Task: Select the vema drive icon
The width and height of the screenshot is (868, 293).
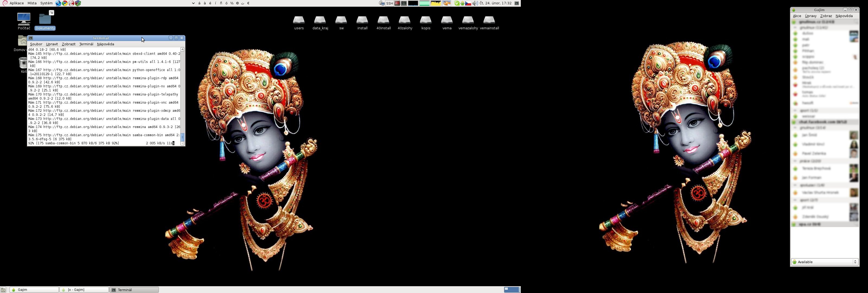Action: 447,23
